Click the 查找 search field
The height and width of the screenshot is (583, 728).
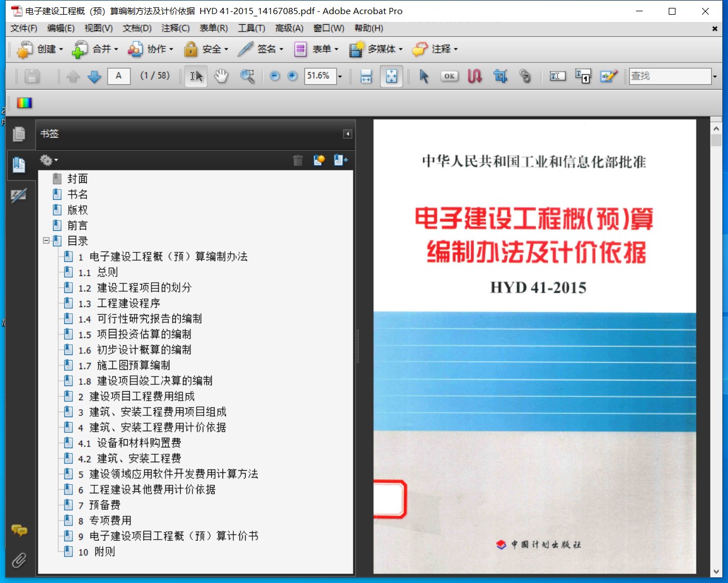[670, 76]
